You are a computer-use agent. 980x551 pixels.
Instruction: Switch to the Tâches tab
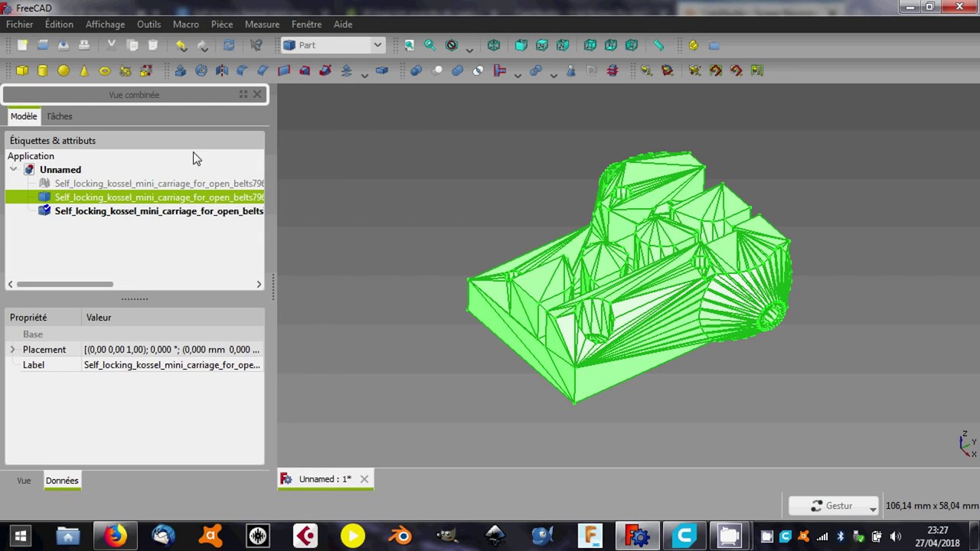pyautogui.click(x=59, y=116)
